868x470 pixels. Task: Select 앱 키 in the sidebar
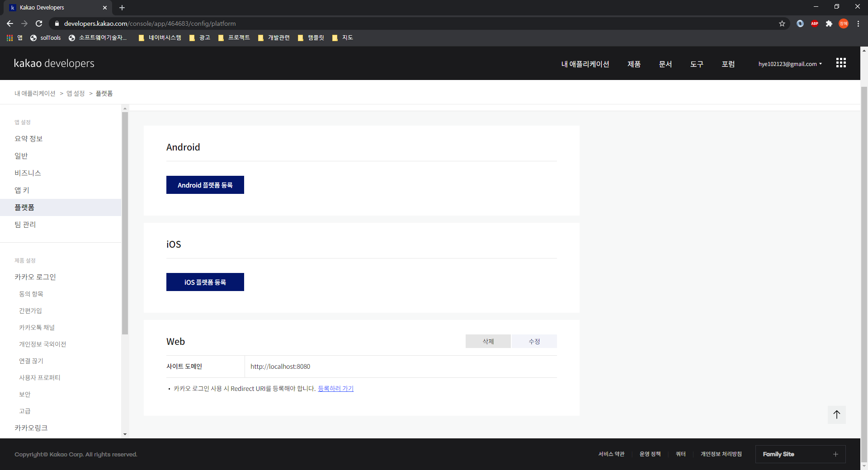point(22,190)
